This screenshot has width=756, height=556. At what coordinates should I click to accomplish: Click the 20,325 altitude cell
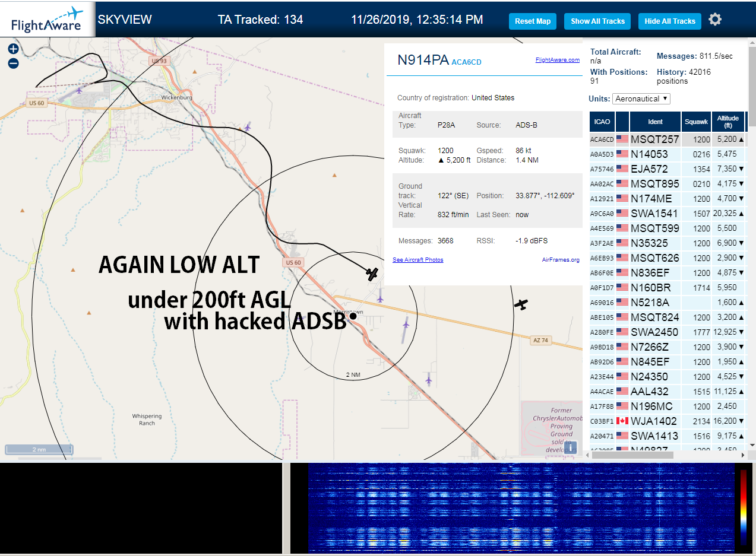tap(727, 214)
